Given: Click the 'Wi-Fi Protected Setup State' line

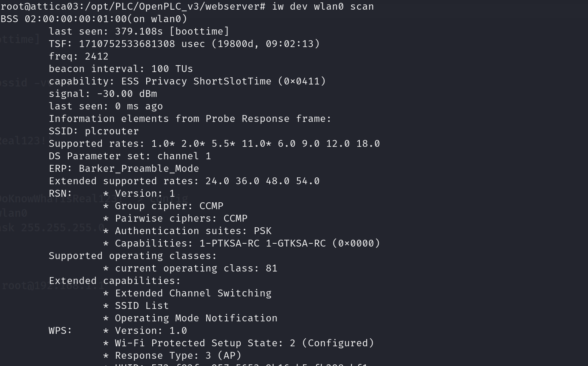Looking at the screenshot, I should (x=244, y=343).
